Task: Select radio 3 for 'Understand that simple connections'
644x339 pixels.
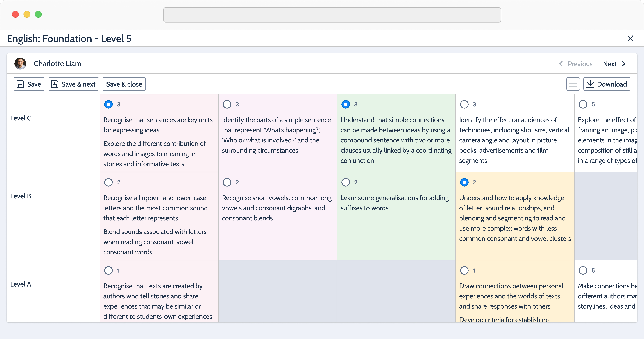Action: (x=346, y=104)
